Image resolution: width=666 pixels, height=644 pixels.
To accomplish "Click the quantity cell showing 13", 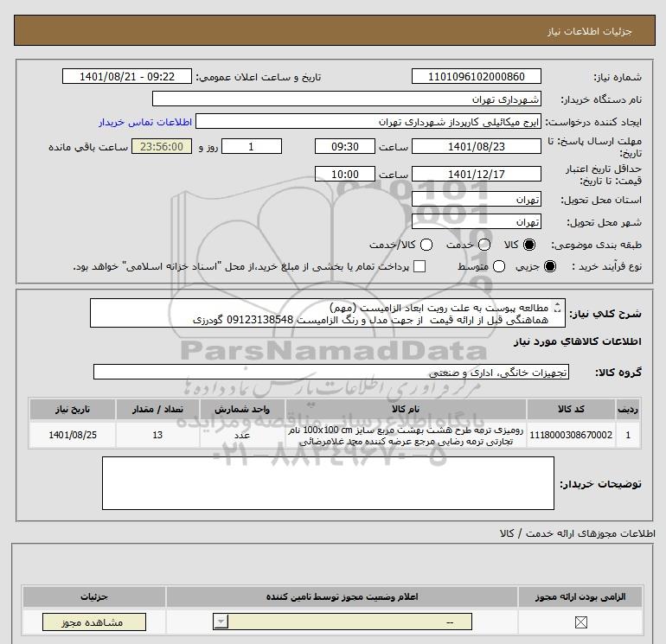I will [157, 435].
